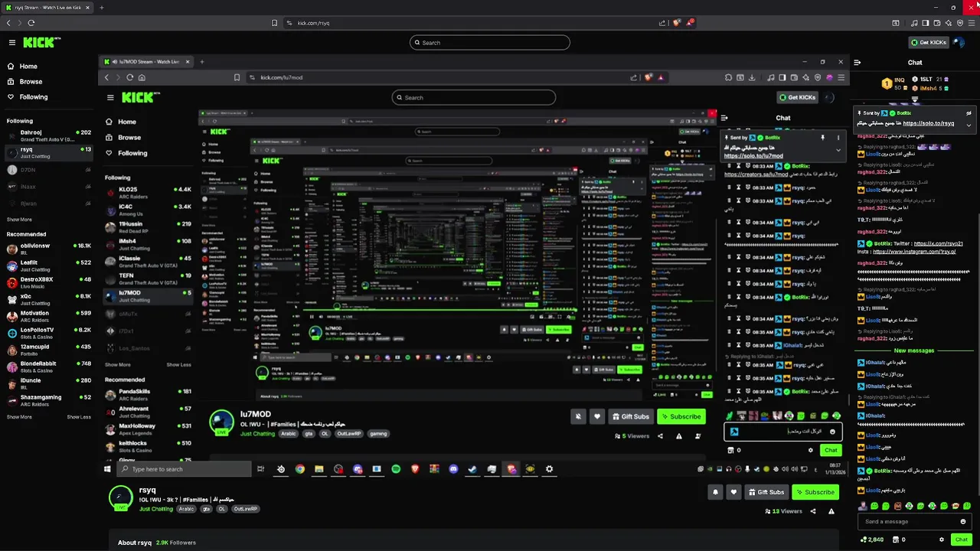
Task: Open PandaSkills in lu7MOD Recommended list
Action: click(x=148, y=394)
